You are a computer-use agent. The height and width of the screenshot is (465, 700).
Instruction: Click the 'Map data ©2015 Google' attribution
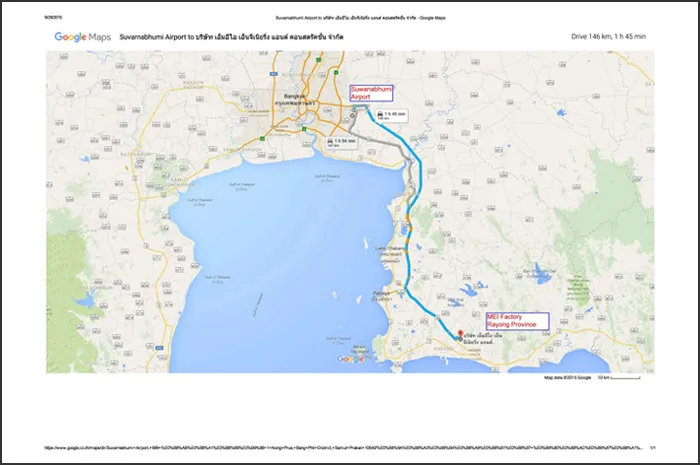tap(567, 378)
